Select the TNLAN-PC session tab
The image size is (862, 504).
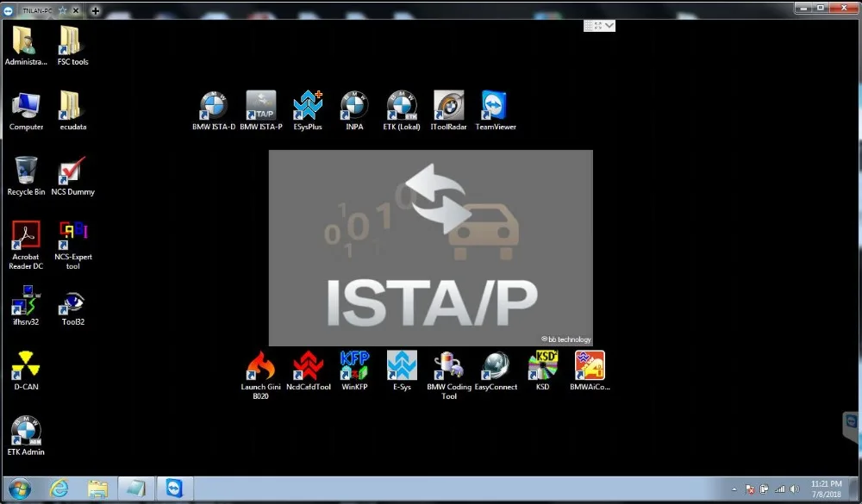[37, 10]
